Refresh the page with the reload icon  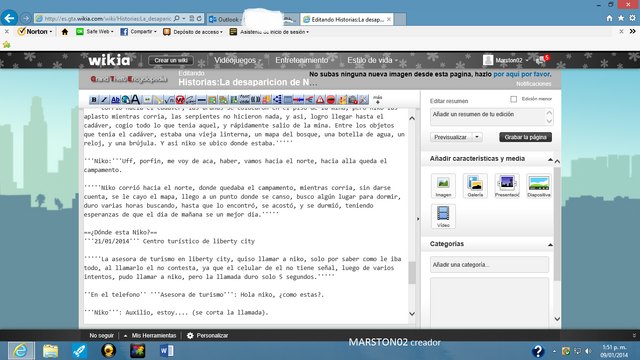[x=199, y=18]
